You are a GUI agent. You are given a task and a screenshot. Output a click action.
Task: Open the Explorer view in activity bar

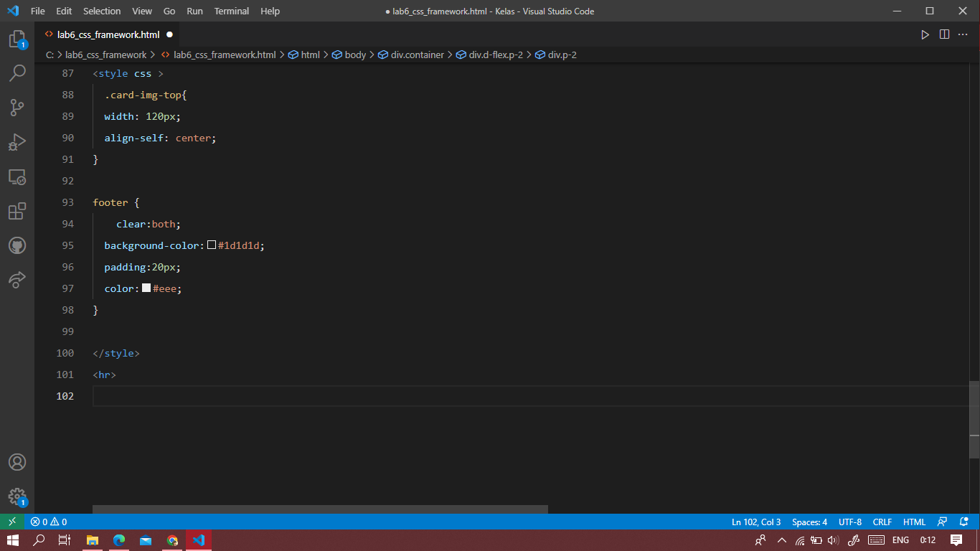tap(17, 39)
